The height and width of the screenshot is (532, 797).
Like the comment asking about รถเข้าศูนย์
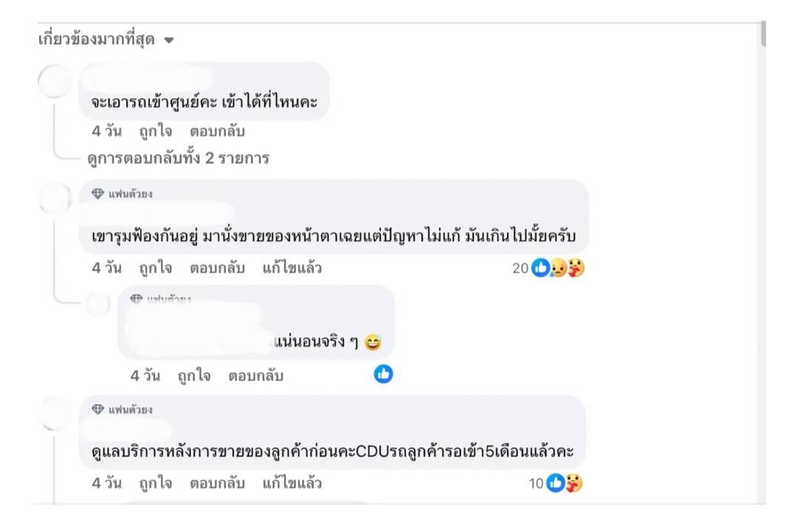tap(156, 131)
